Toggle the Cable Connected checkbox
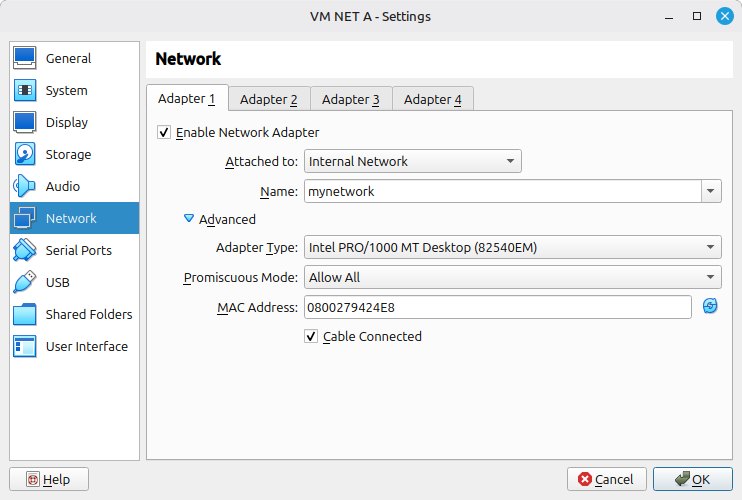 click(311, 337)
